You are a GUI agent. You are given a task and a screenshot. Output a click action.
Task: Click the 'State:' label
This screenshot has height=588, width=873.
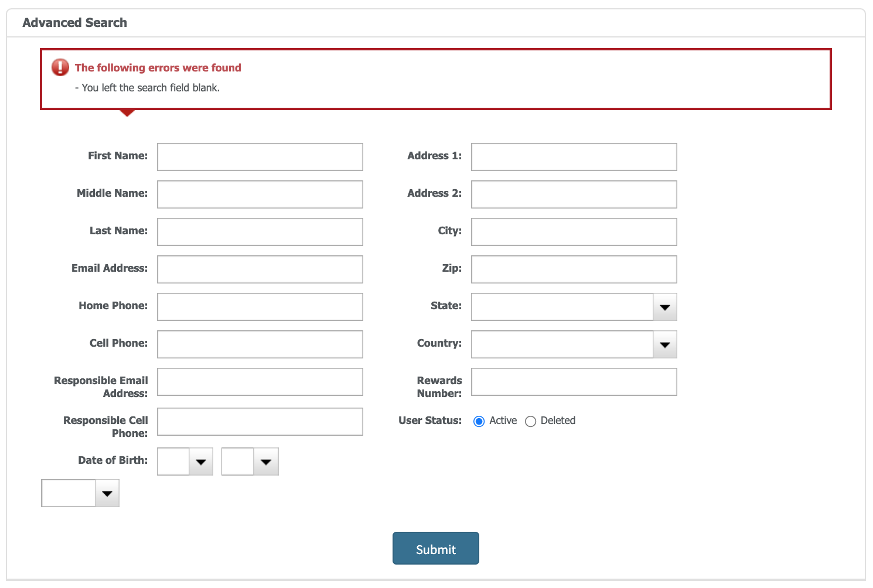click(x=446, y=306)
